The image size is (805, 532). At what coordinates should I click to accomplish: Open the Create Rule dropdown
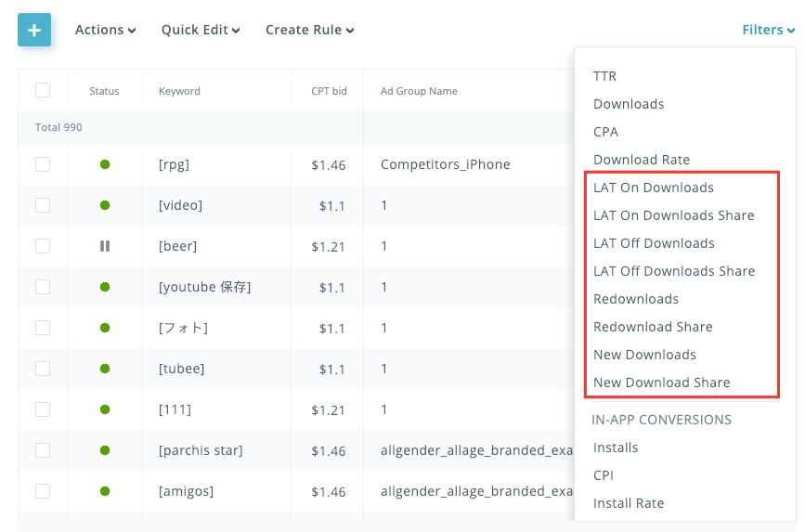tap(309, 30)
